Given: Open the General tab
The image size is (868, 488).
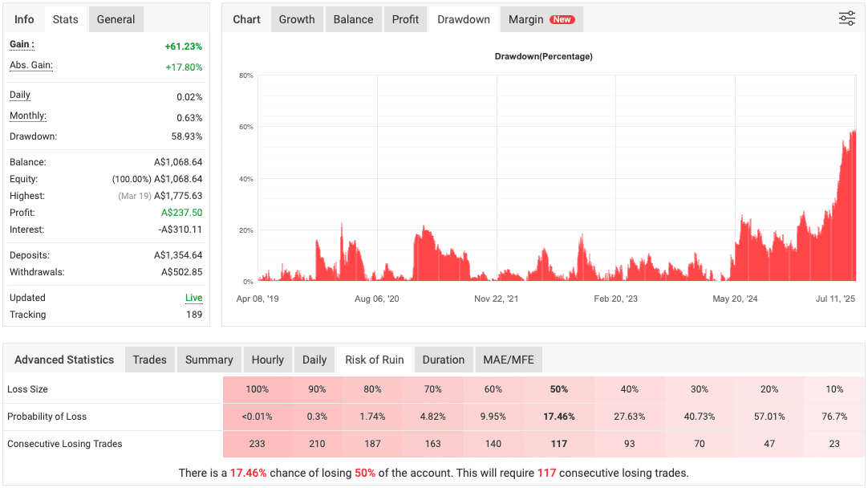Looking at the screenshot, I should 116,18.
